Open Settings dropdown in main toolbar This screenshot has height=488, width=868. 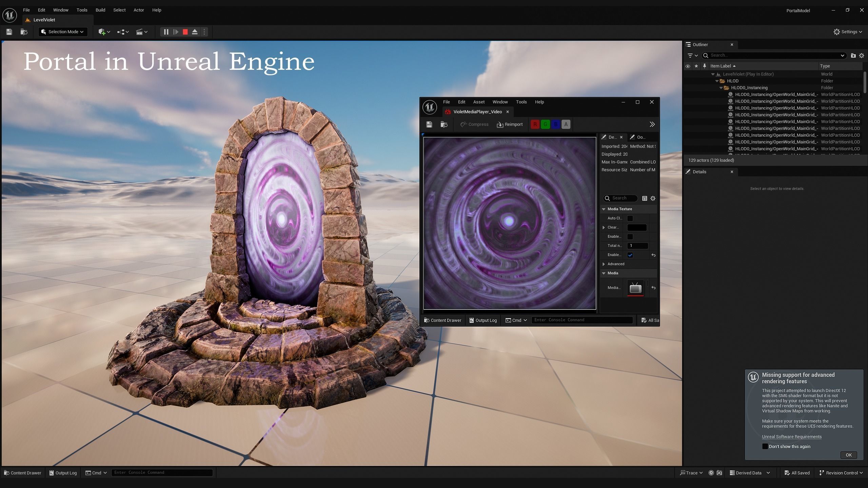pyautogui.click(x=848, y=32)
